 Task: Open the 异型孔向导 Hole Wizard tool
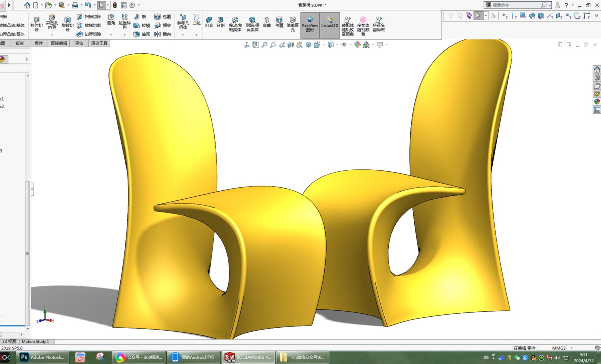[52, 22]
